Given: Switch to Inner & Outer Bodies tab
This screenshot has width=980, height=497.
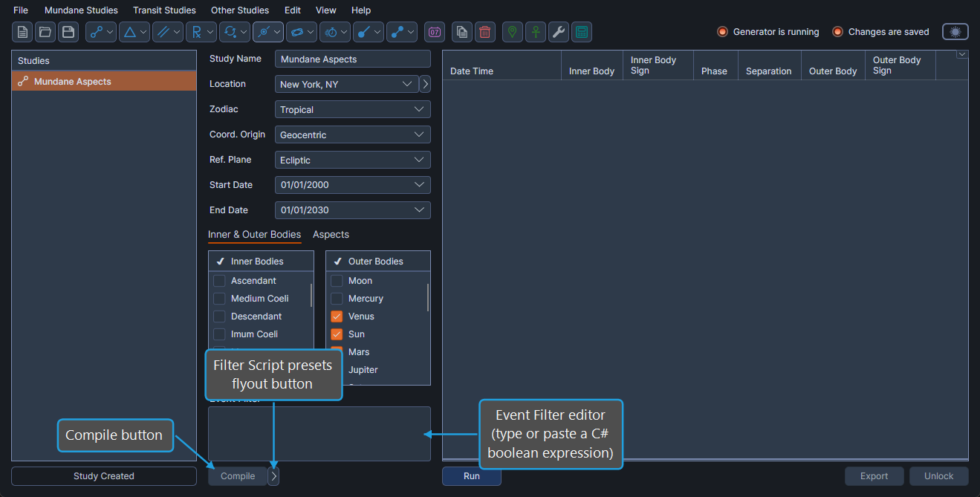Looking at the screenshot, I should click(x=254, y=235).
